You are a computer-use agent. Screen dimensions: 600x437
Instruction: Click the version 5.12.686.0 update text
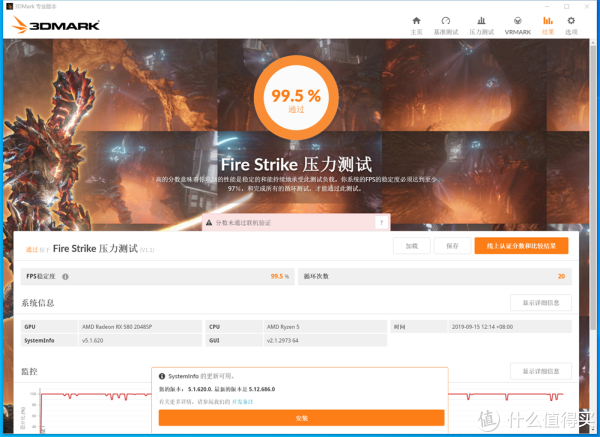(262, 389)
